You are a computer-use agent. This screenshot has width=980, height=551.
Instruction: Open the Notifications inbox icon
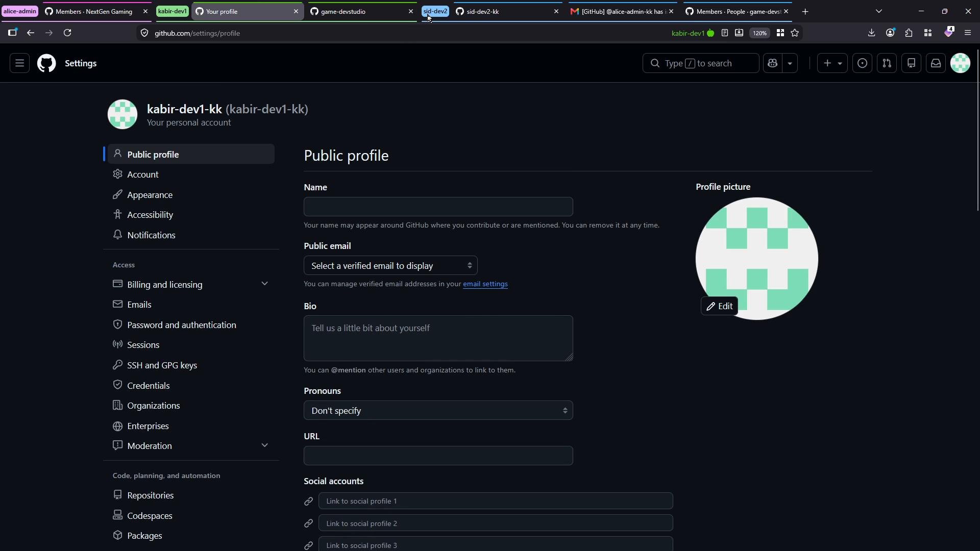[x=936, y=63]
